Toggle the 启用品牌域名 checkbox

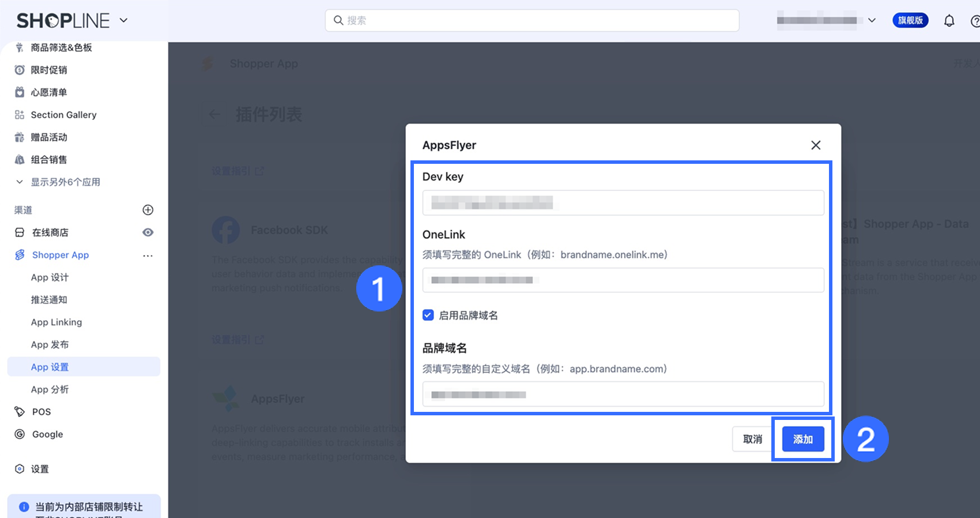(x=428, y=315)
